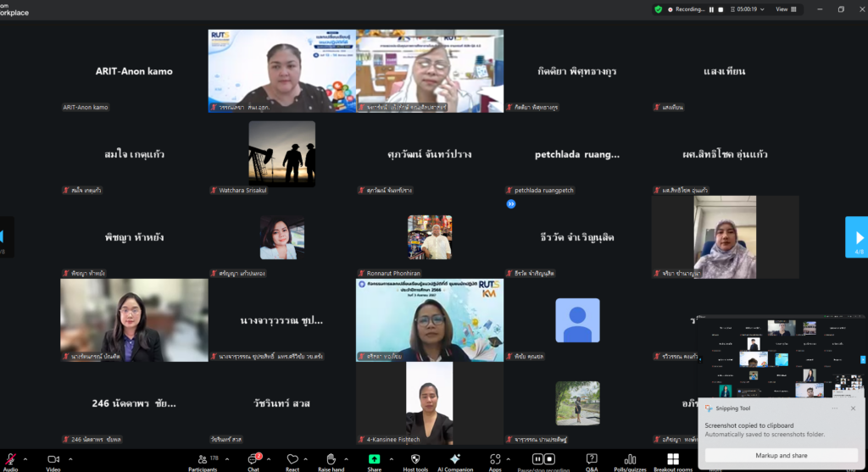Expand video settings arrow beside Video

(70, 459)
